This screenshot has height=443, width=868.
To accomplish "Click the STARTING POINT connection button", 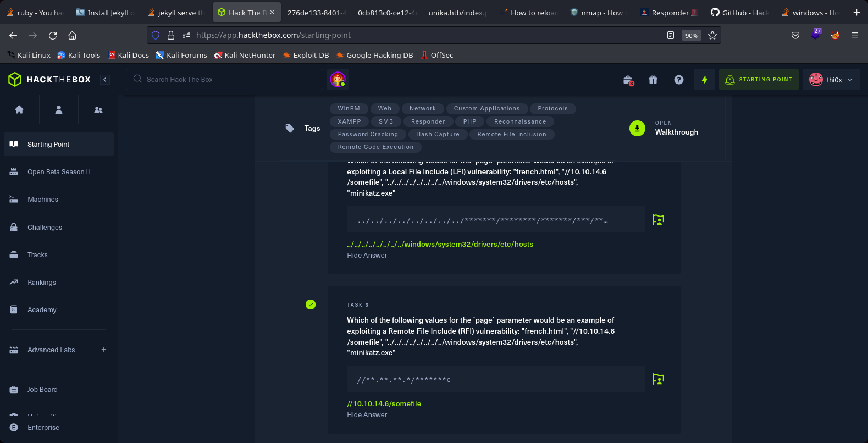I will 759,80.
